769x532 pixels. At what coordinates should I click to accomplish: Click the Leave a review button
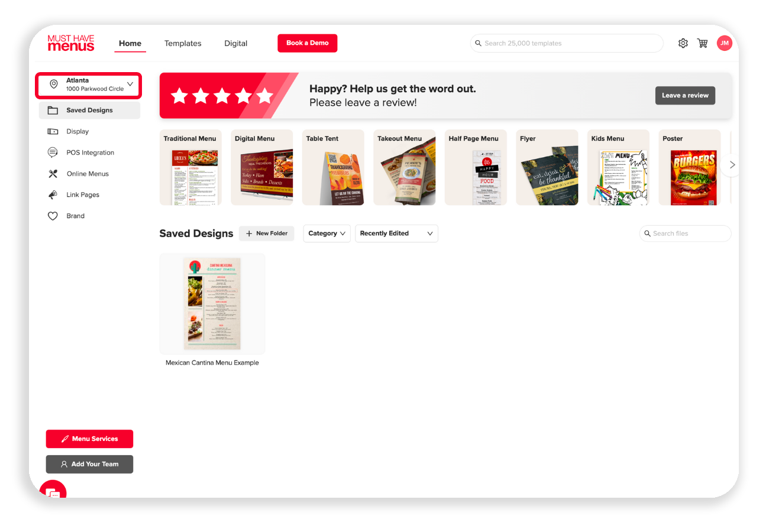click(x=685, y=95)
